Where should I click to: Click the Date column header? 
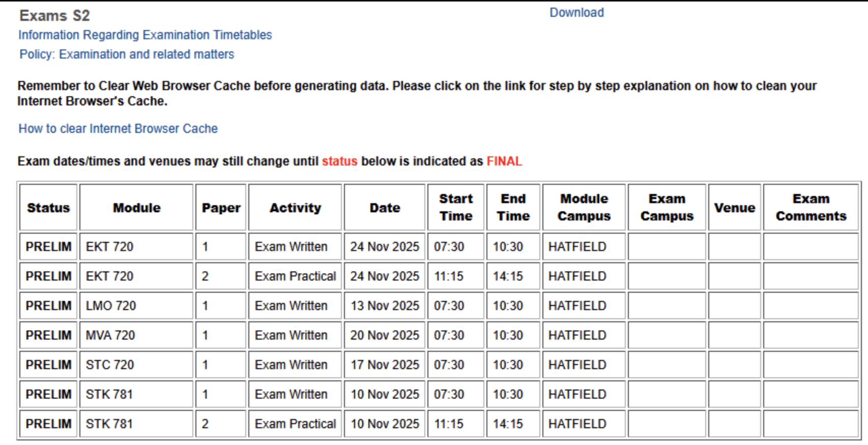(385, 208)
